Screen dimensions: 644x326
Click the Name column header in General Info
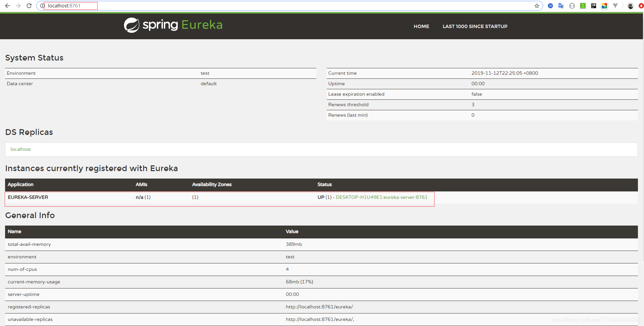[15, 231]
